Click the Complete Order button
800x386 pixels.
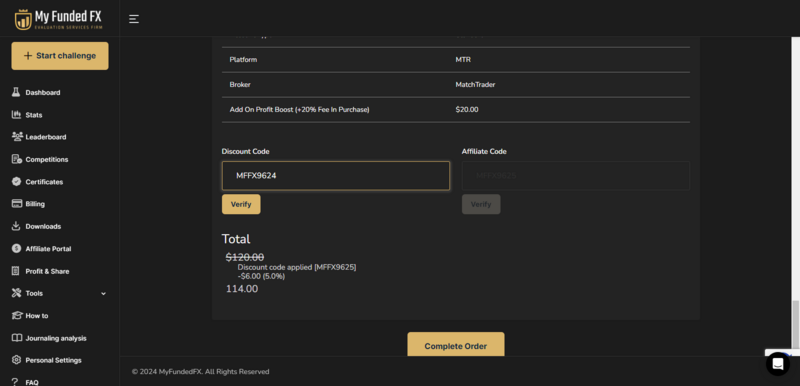click(x=456, y=345)
